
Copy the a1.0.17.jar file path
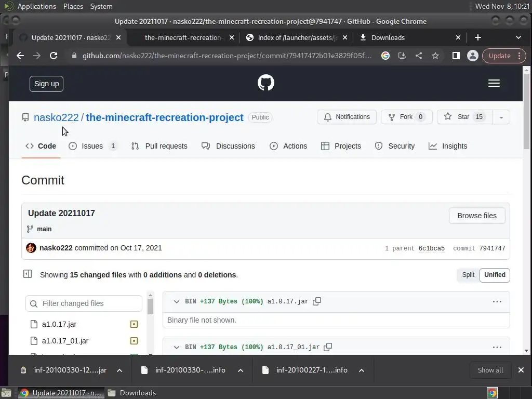317,301
